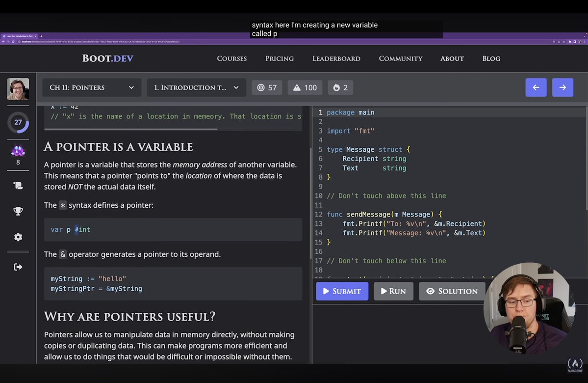Click the inline '&' code token
Image resolution: width=588 pixels, height=383 pixels.
tap(63, 254)
